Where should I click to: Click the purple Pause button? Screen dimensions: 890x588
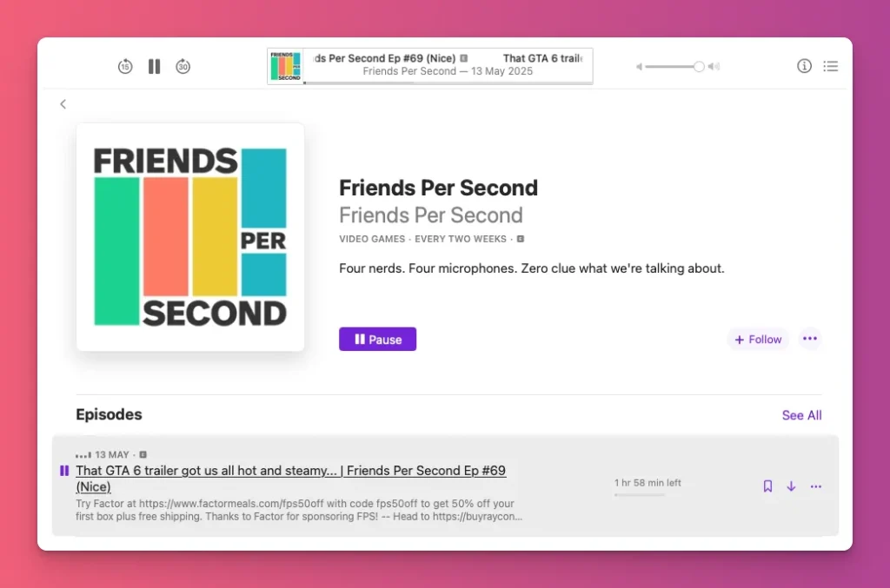[x=377, y=340]
